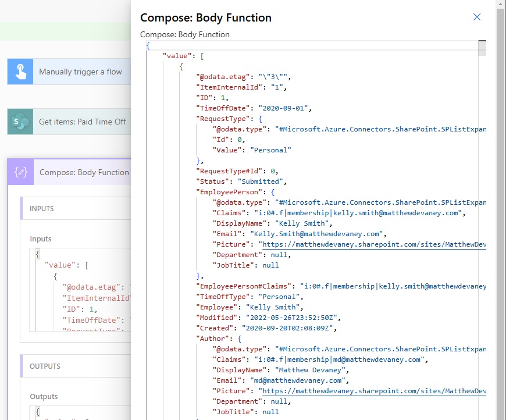Screen dimensions: 506x420
Task: Click the Compose curly-braces icon
Action: click(21, 172)
